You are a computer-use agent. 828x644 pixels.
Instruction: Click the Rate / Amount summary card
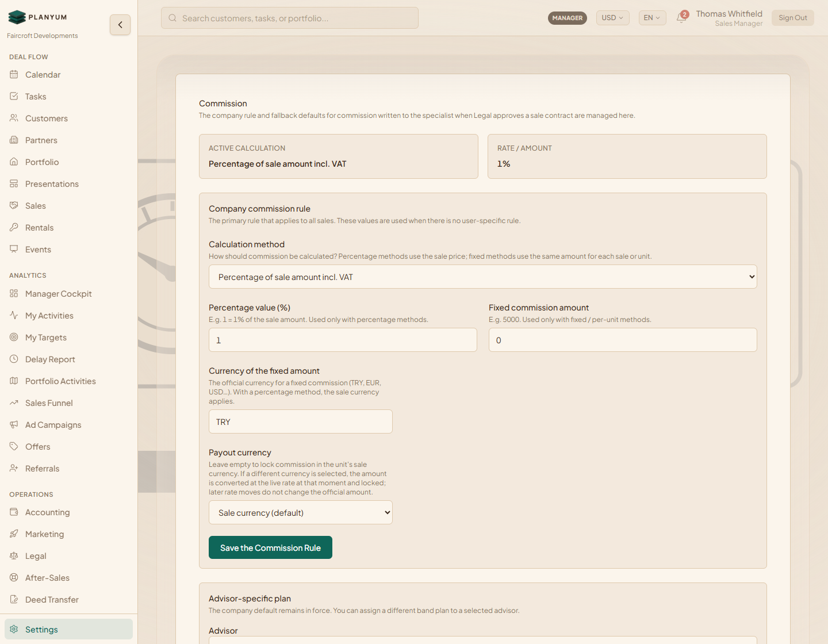click(x=627, y=156)
